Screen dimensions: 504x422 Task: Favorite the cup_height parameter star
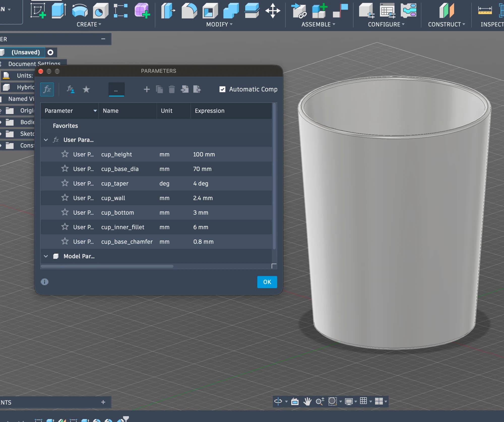point(65,154)
